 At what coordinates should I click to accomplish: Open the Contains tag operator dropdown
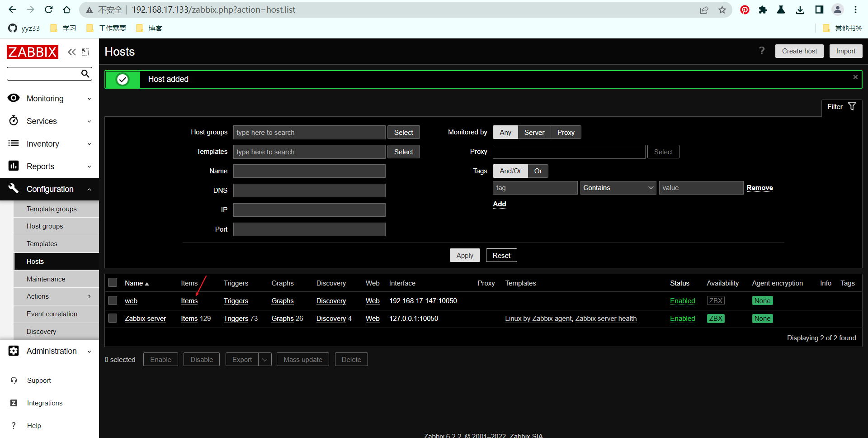618,188
